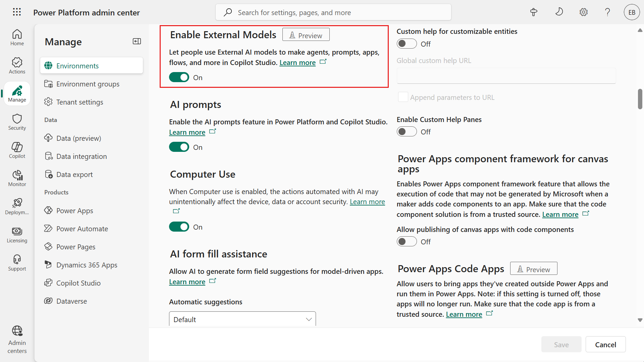Select the Licensing sidebar icon
The image size is (644, 362).
[x=17, y=234]
